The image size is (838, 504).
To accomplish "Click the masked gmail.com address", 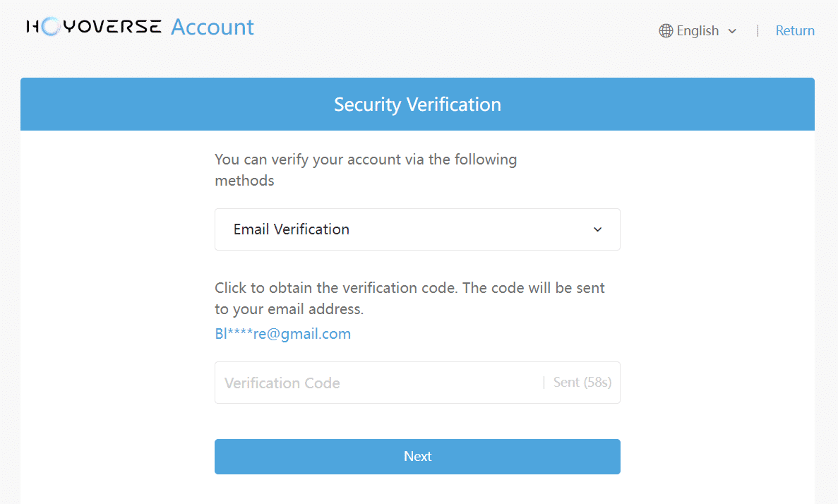I will [282, 333].
